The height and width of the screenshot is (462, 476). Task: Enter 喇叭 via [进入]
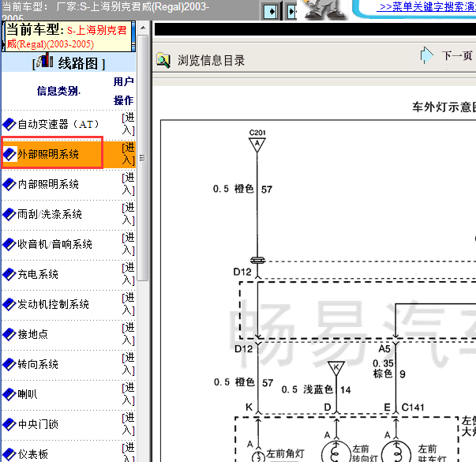tap(128, 393)
